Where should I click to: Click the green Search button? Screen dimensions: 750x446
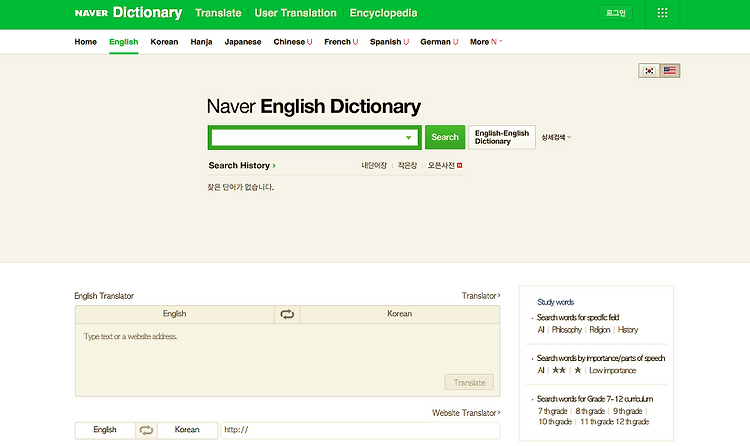coord(445,137)
